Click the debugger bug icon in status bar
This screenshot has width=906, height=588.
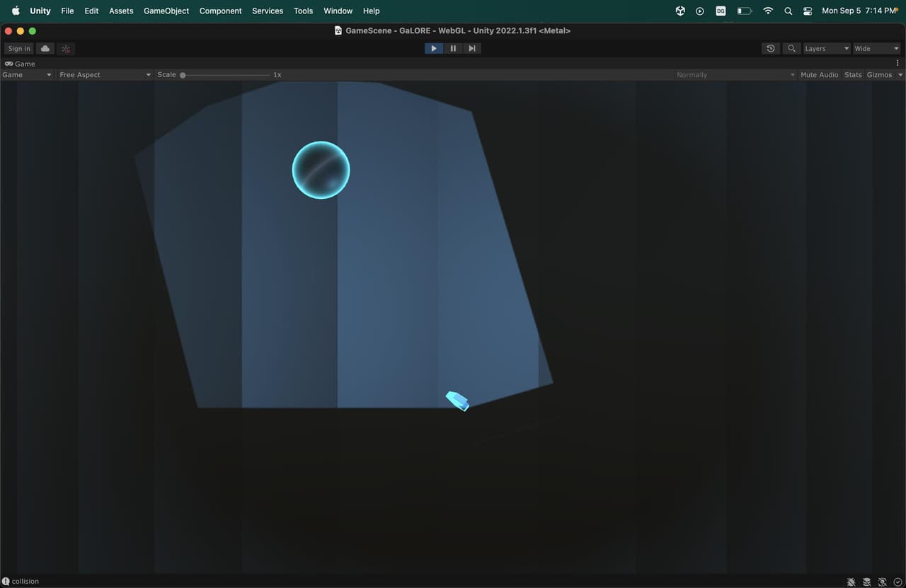point(851,582)
